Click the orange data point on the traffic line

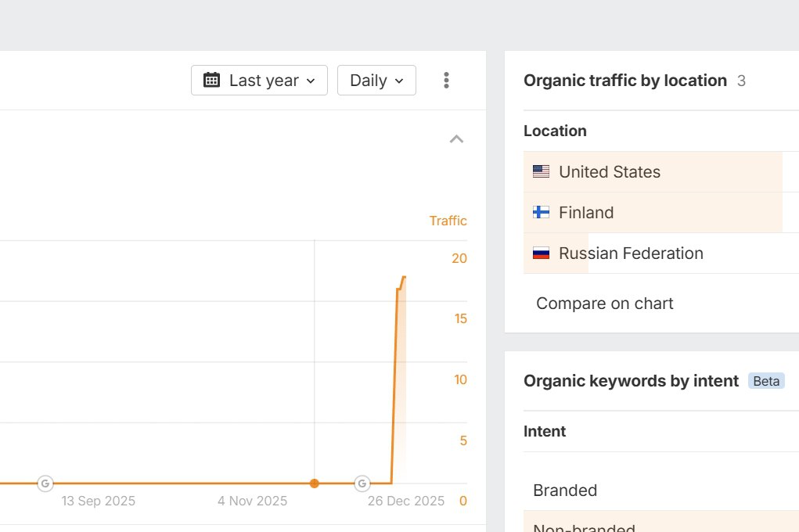[x=315, y=483]
